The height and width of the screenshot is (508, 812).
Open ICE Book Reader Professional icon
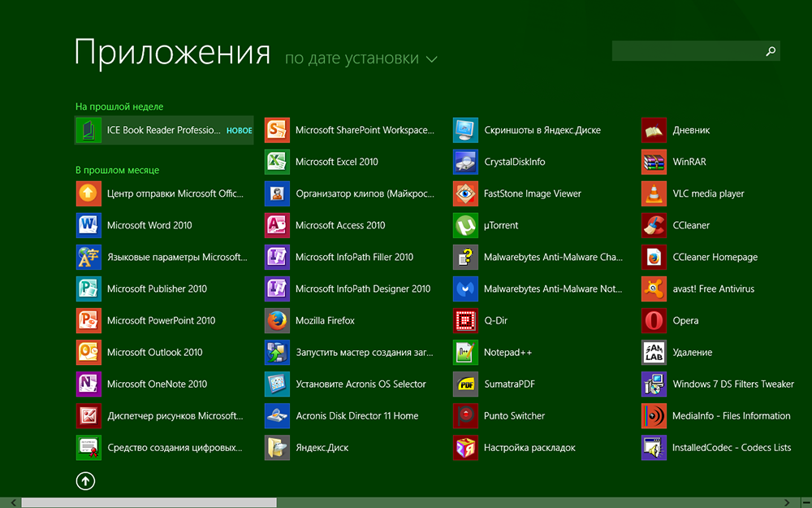[x=89, y=130]
